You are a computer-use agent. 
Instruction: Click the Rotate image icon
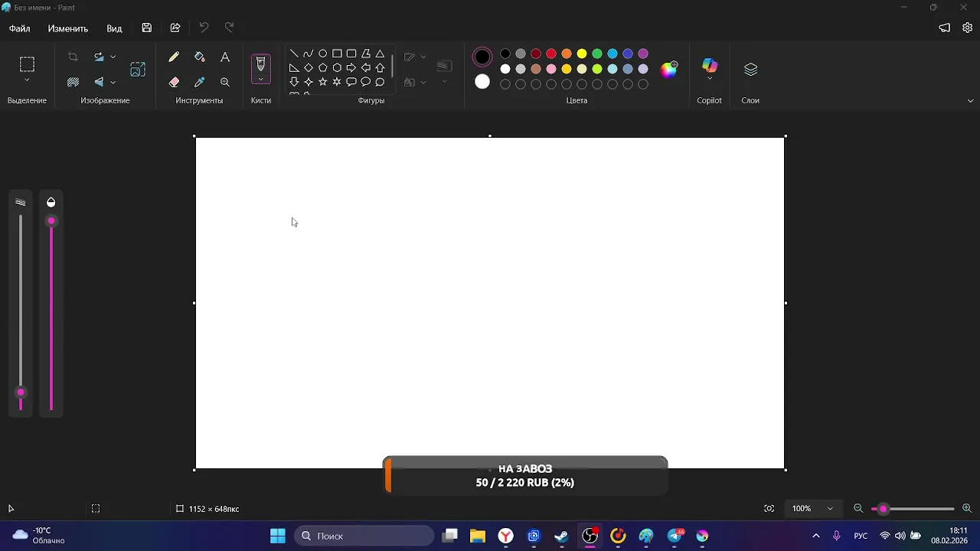point(99,57)
